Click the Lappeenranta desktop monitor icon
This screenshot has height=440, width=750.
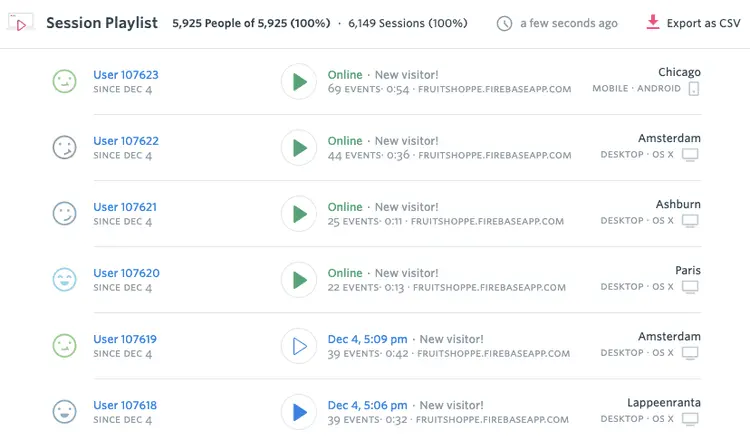point(690,419)
